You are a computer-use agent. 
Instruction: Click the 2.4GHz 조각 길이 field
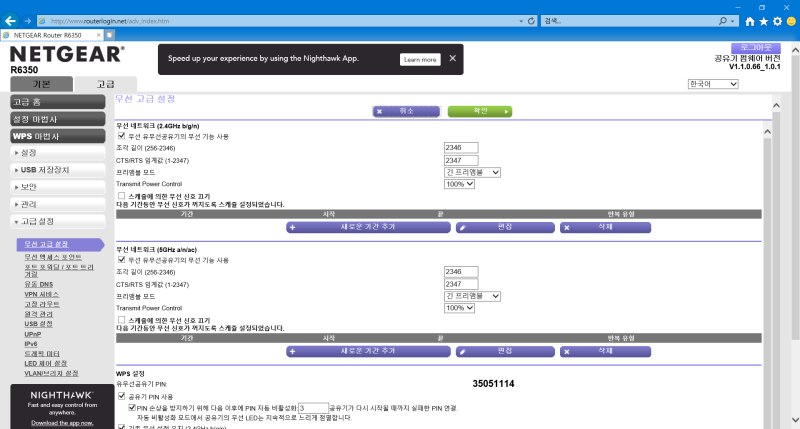click(x=461, y=148)
